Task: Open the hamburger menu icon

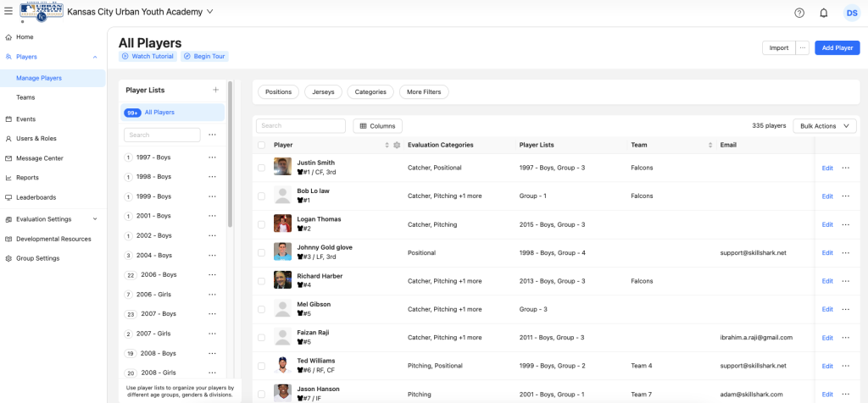Action: (x=8, y=12)
